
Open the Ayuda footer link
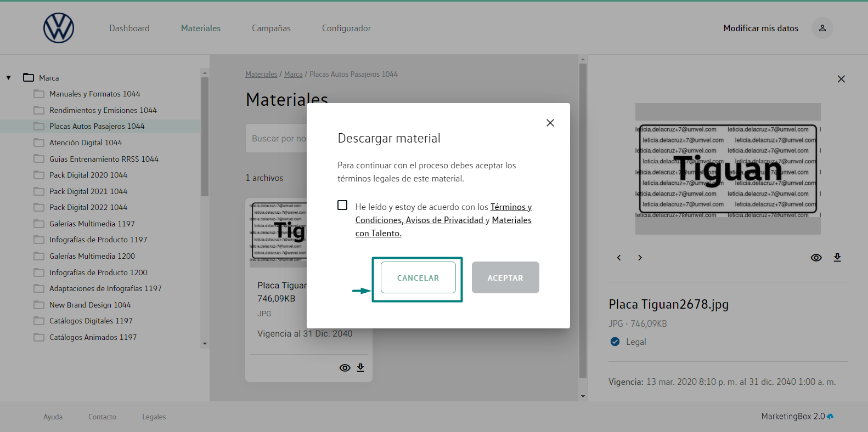[x=53, y=417]
